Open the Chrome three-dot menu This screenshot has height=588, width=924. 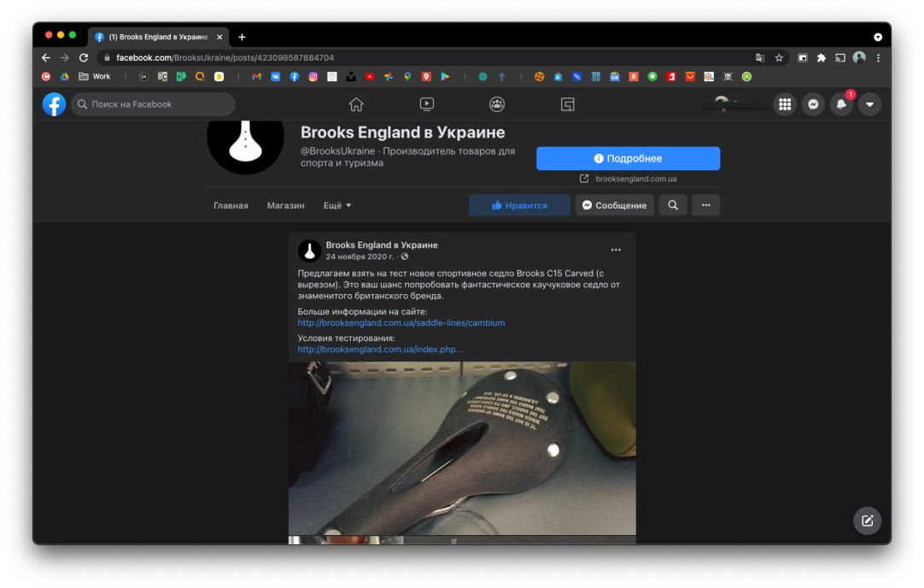point(878,58)
